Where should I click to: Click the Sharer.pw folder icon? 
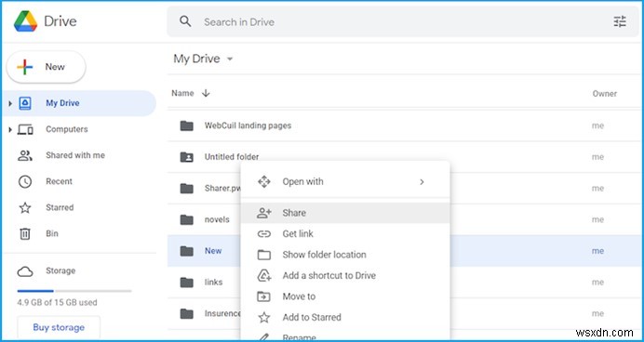coord(186,189)
